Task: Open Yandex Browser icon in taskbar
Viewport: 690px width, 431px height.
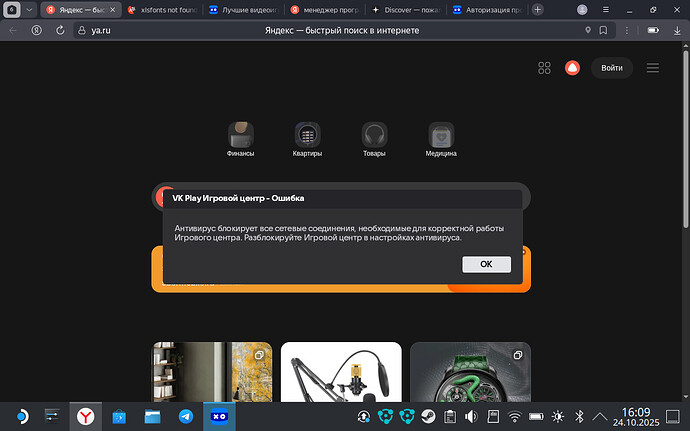Action: [x=88, y=415]
